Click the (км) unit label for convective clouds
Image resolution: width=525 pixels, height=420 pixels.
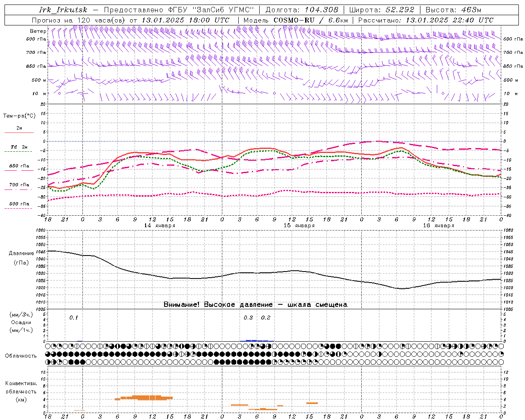(21, 399)
